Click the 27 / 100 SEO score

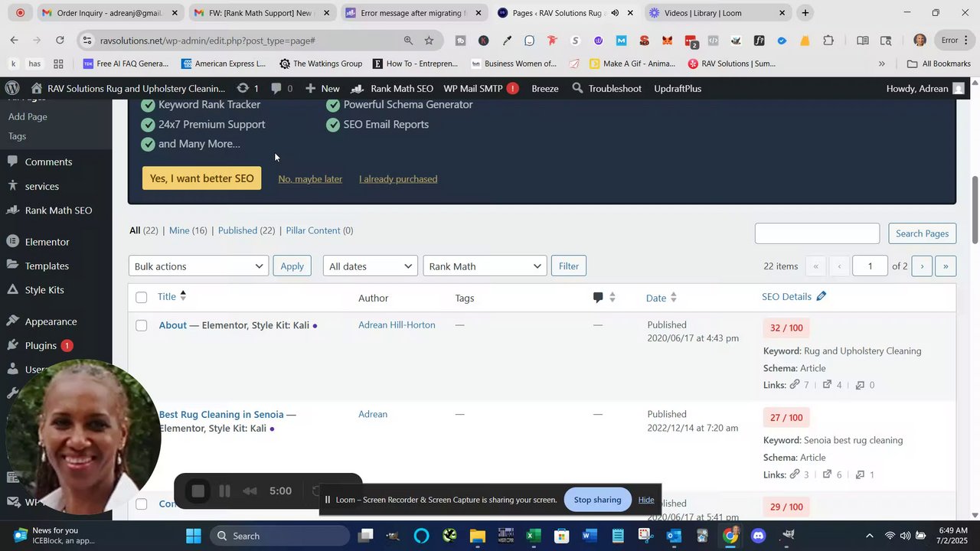click(x=786, y=418)
